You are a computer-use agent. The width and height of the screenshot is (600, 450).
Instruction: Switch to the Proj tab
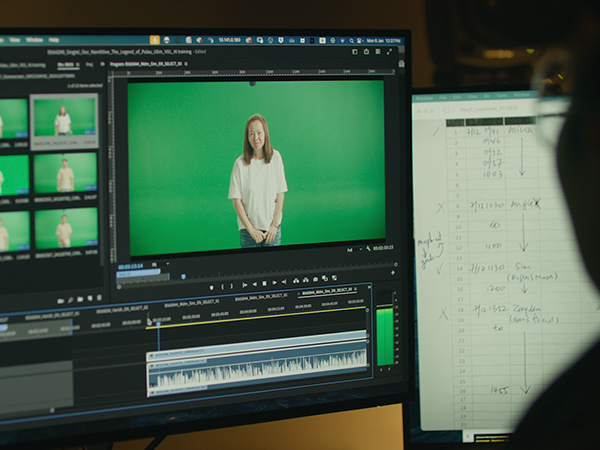[x=90, y=65]
